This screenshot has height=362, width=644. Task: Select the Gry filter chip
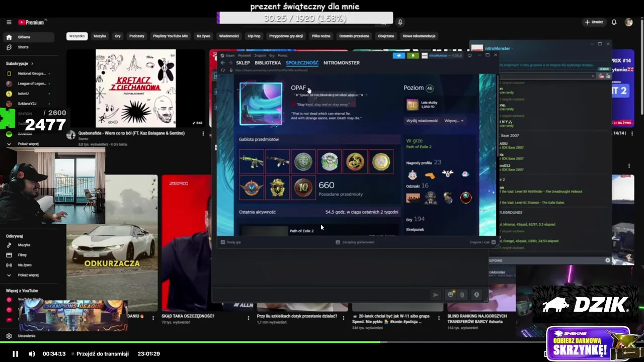pyautogui.click(x=118, y=36)
